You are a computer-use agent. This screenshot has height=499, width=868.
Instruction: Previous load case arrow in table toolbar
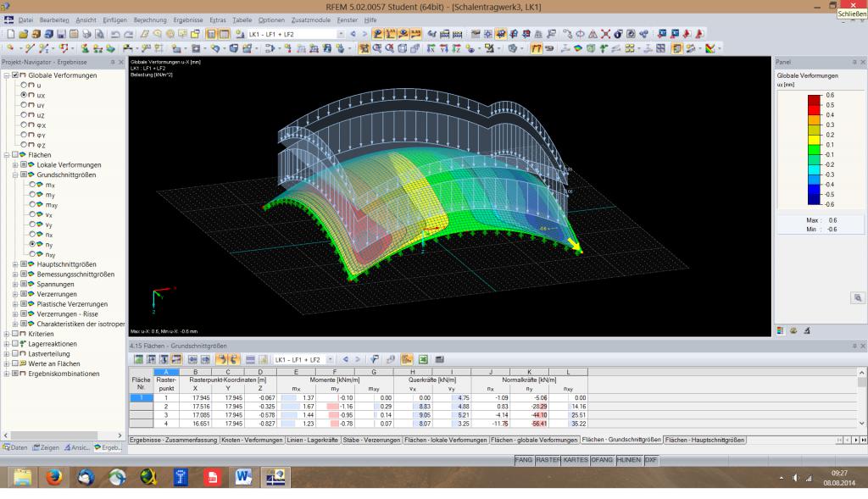[346, 359]
